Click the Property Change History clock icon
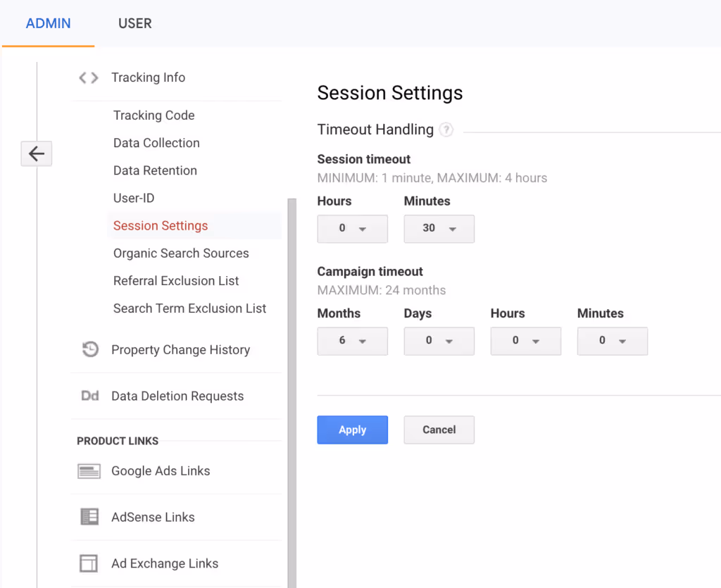721x588 pixels. 90,349
